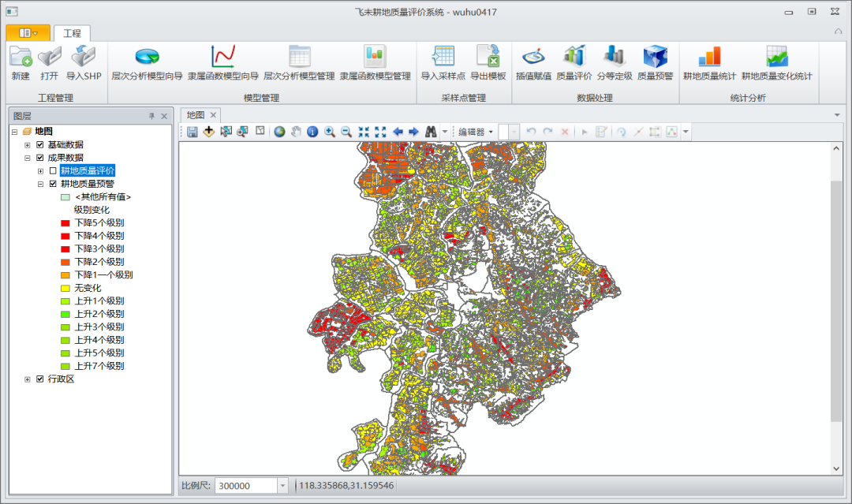
Task: Select the 级别变化 legend heading
Action: click(92, 210)
